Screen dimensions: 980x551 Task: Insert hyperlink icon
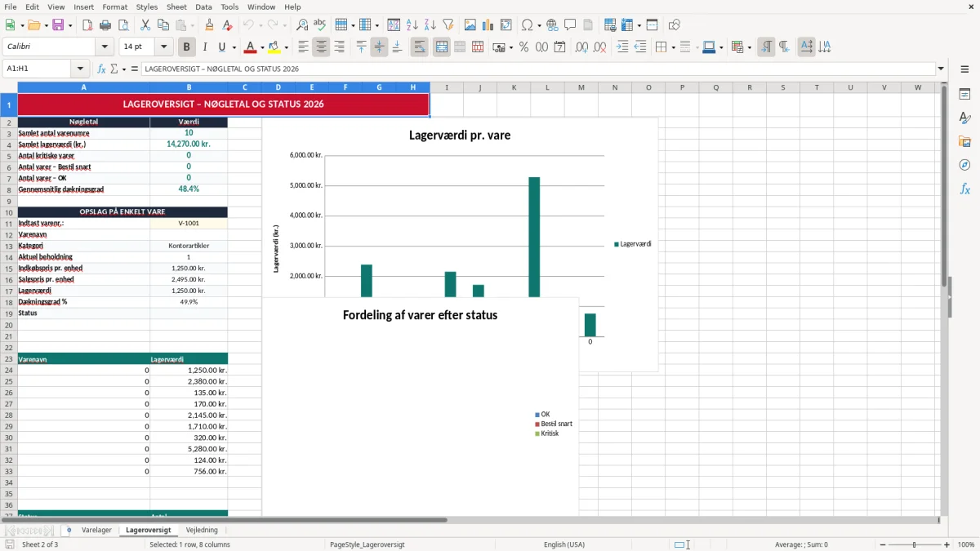pos(552,25)
